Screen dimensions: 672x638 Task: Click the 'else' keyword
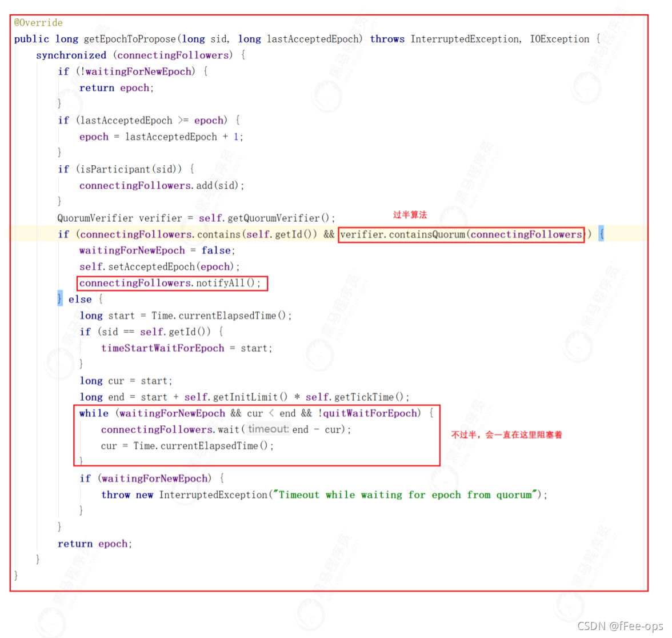coord(80,300)
